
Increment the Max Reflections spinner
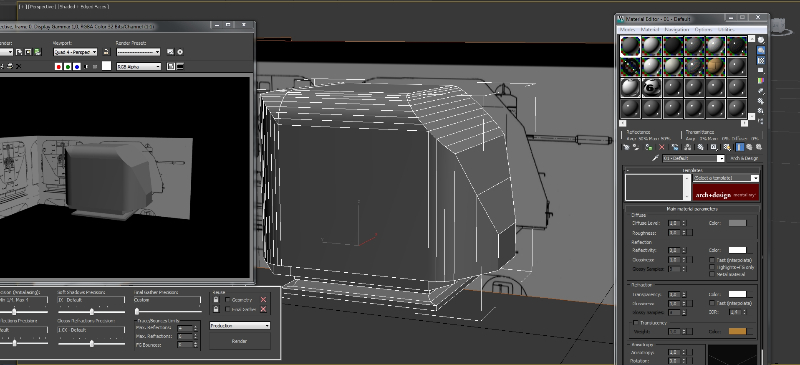(195, 326)
